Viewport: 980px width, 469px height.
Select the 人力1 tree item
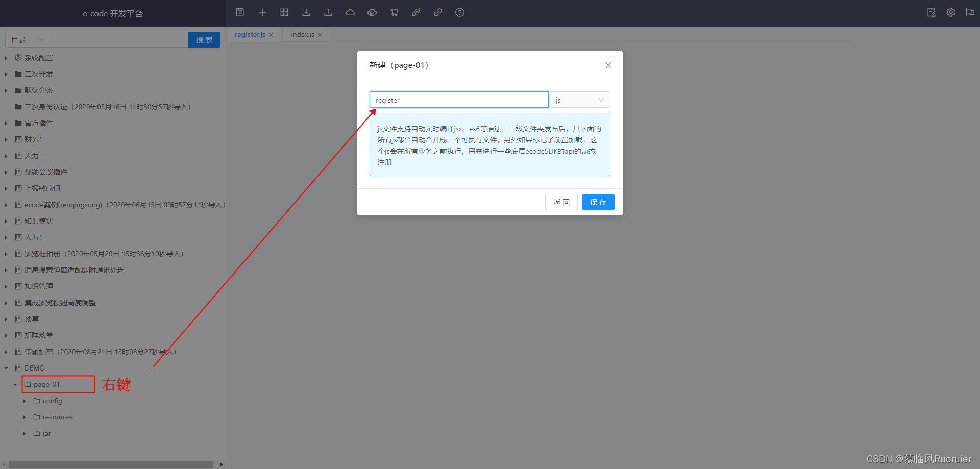34,237
